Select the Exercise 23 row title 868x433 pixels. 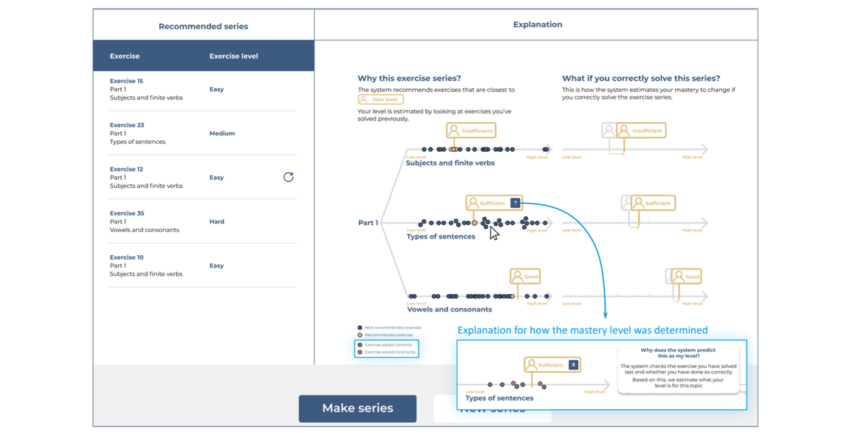pyautogui.click(x=127, y=125)
